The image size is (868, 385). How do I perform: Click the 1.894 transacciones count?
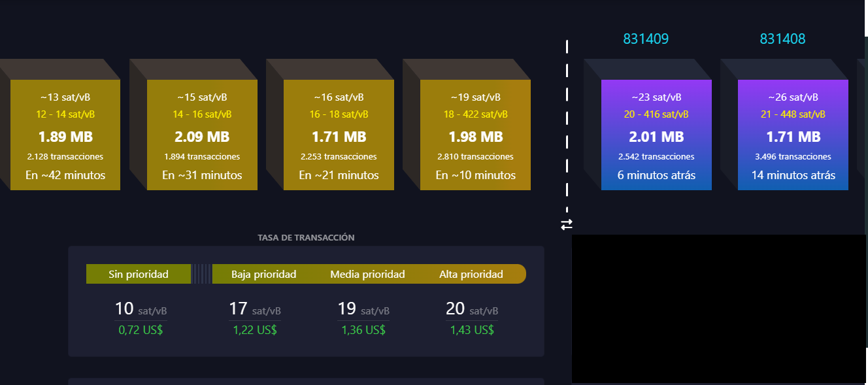coord(202,157)
